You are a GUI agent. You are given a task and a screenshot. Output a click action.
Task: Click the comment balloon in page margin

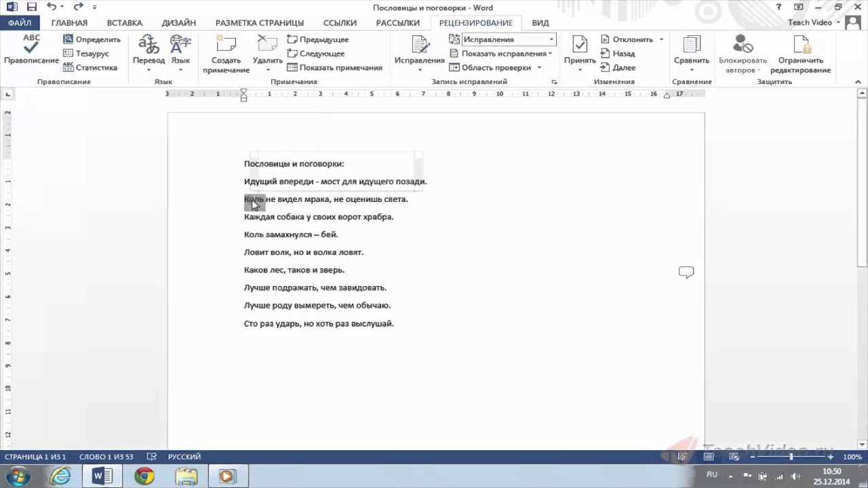point(686,272)
